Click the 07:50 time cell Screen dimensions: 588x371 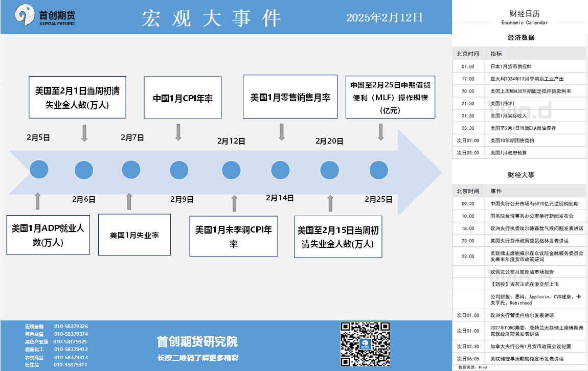468,67
